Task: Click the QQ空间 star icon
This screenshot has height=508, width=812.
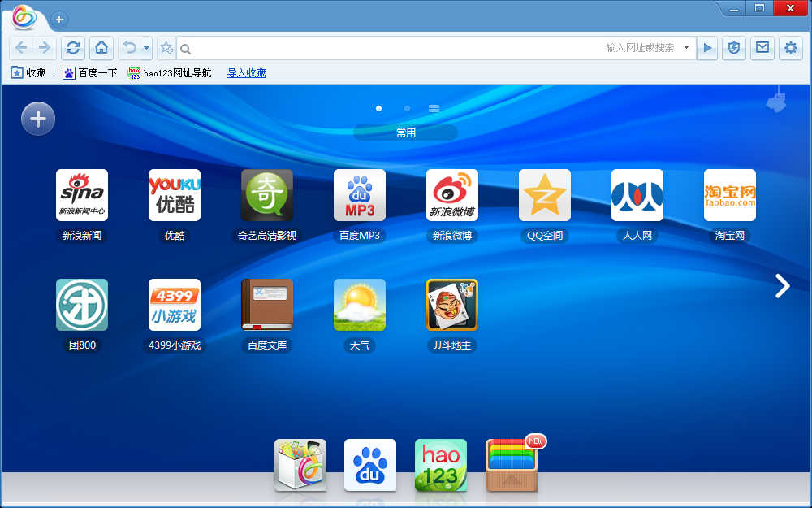Action: [545, 195]
